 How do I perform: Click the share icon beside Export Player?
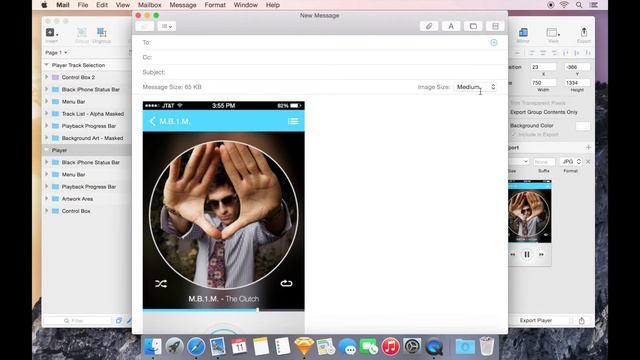click(582, 321)
